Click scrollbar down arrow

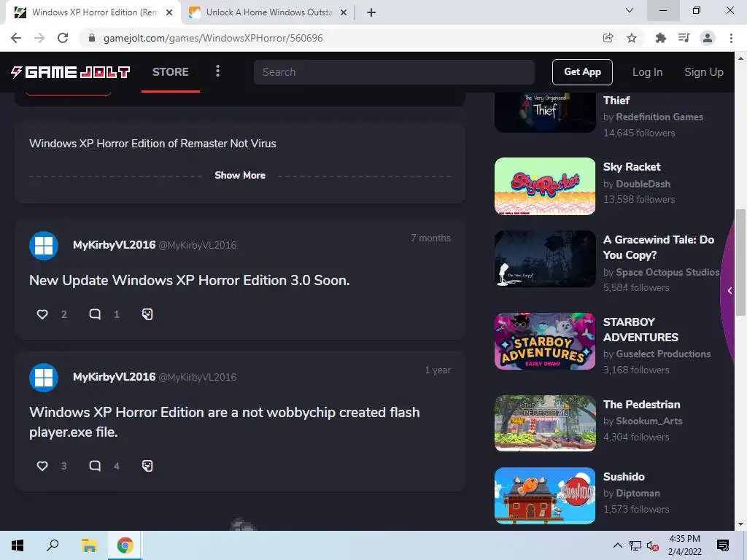coord(740,525)
